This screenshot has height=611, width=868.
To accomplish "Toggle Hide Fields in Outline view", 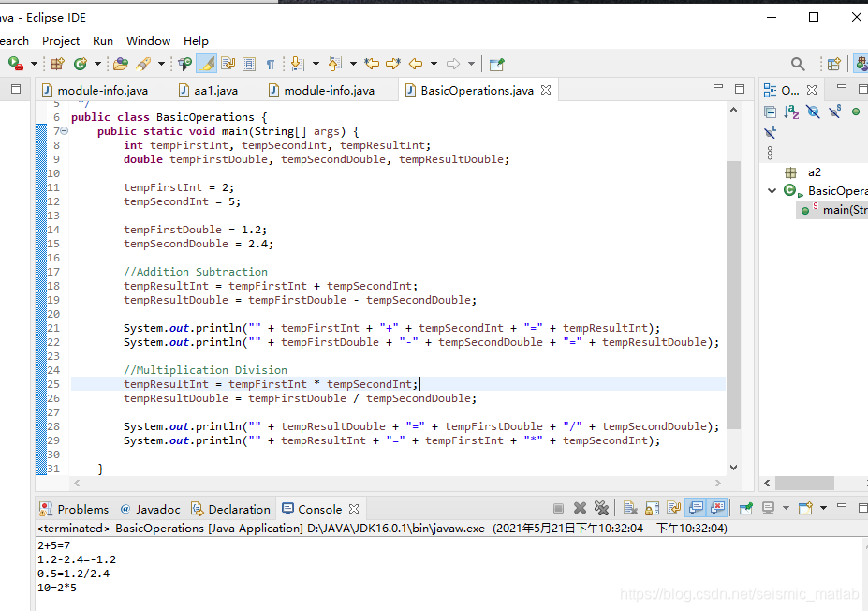I will point(813,112).
